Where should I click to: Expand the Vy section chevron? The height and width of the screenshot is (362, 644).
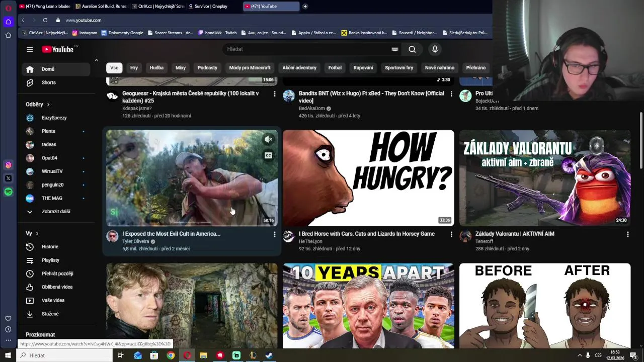point(37,234)
